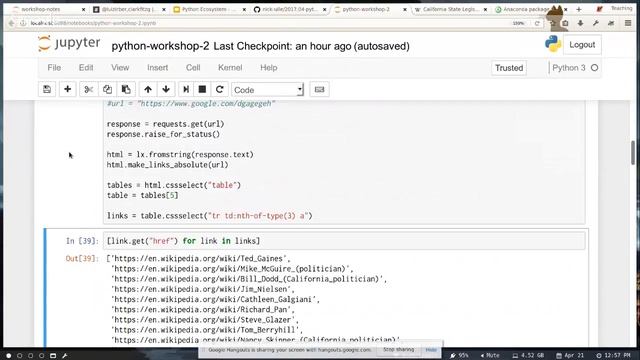Rename notebook by clicking the python-workshop-2 title
The width and height of the screenshot is (640, 360).
click(160, 46)
